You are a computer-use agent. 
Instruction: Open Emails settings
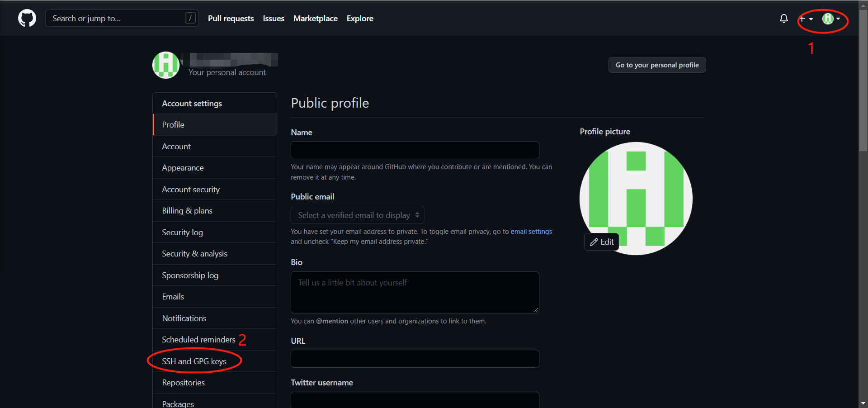point(215,297)
